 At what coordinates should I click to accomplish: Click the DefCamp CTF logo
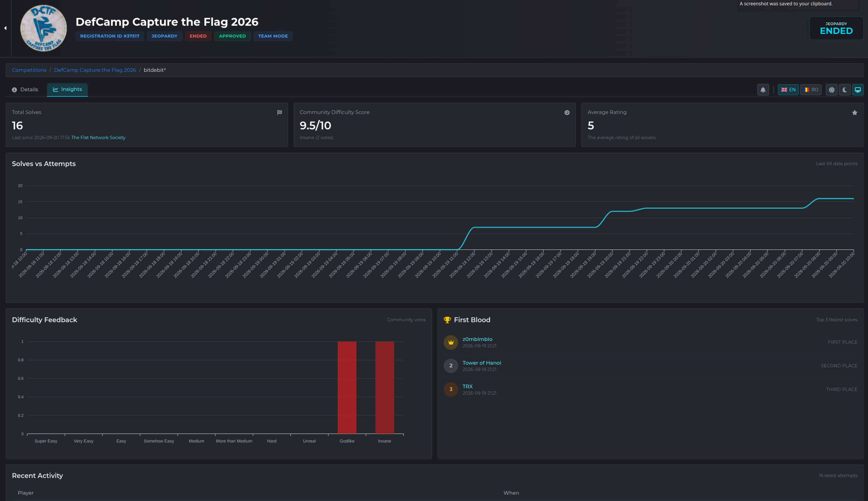click(x=43, y=28)
